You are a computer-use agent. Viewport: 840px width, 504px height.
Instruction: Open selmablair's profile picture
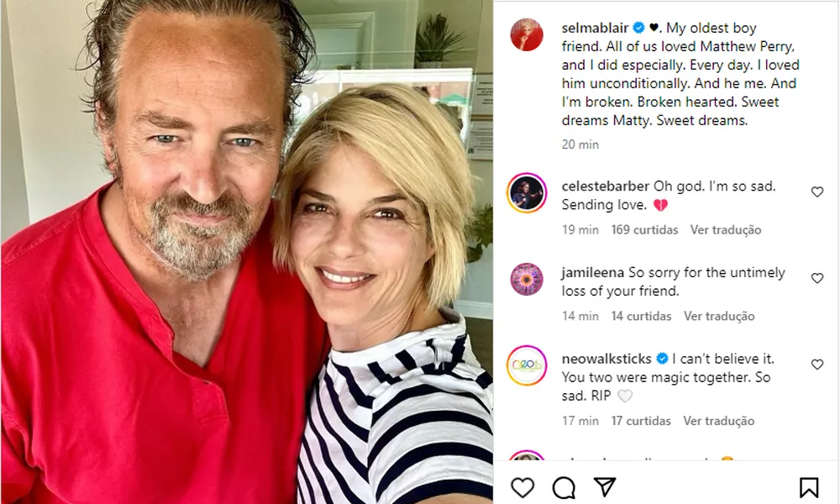(x=527, y=34)
